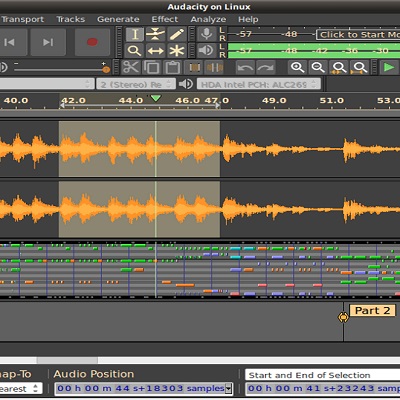
Task: Select the Envelope tool
Action: (155, 34)
